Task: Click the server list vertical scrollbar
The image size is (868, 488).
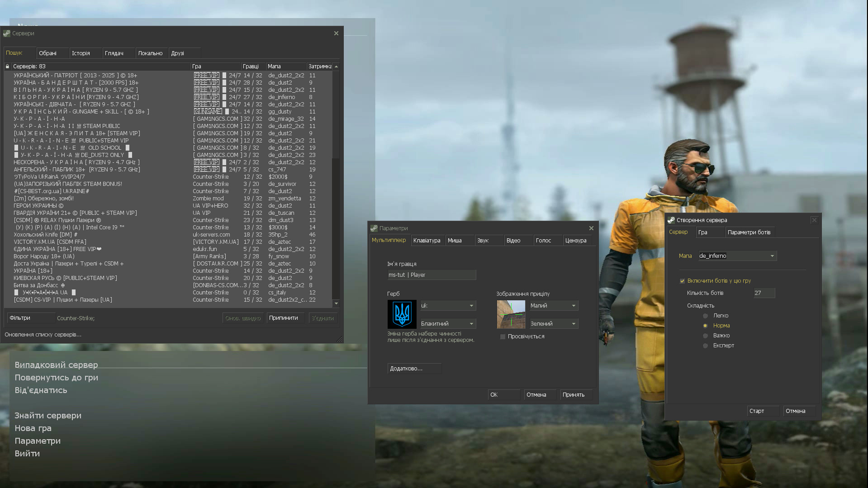Action: pyautogui.click(x=336, y=185)
